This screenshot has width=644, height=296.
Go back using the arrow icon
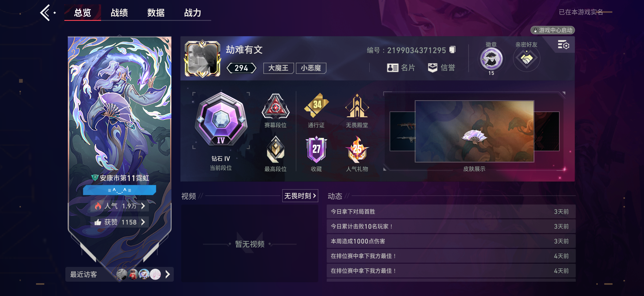45,13
